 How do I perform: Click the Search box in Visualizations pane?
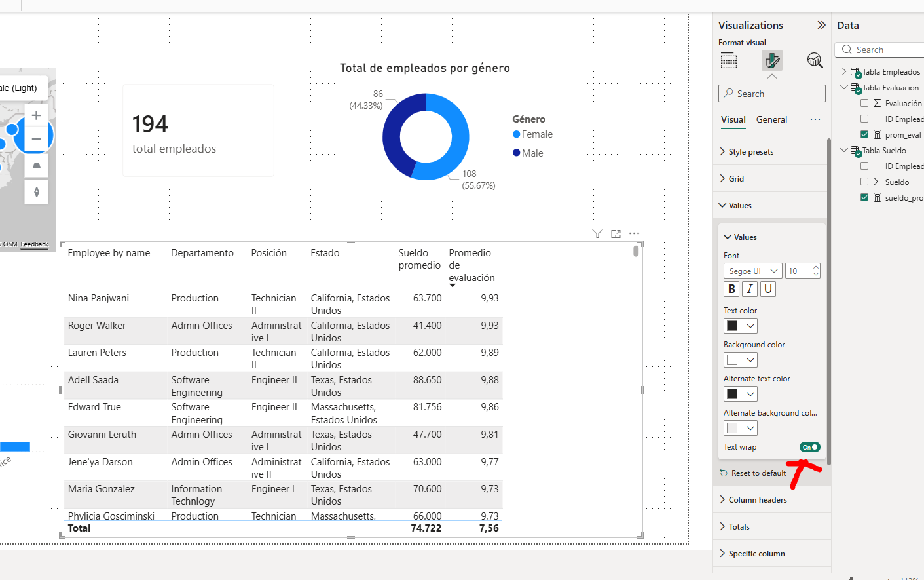click(773, 94)
